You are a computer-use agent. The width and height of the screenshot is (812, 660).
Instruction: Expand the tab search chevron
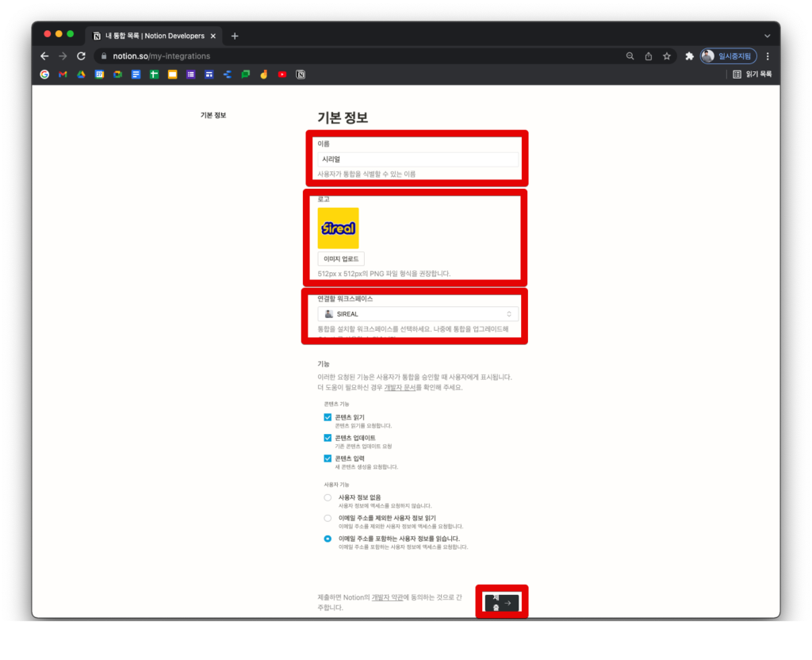[x=767, y=36]
